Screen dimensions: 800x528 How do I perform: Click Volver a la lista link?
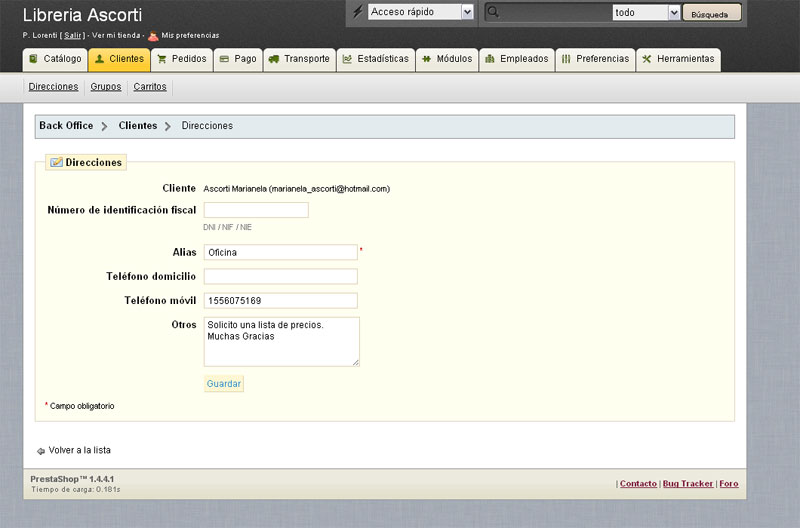pos(80,450)
